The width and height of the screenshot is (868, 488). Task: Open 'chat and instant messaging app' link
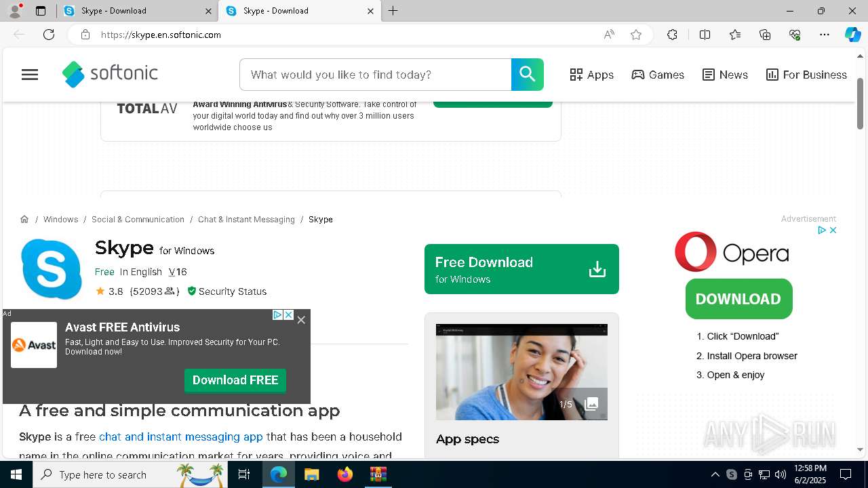click(181, 436)
